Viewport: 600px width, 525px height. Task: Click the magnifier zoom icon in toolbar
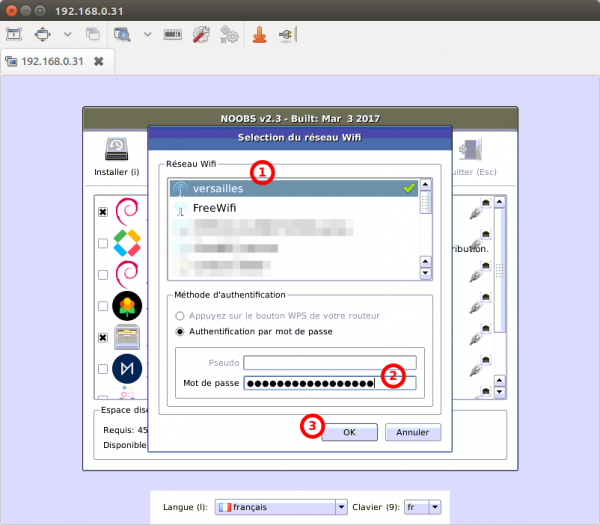(122, 34)
